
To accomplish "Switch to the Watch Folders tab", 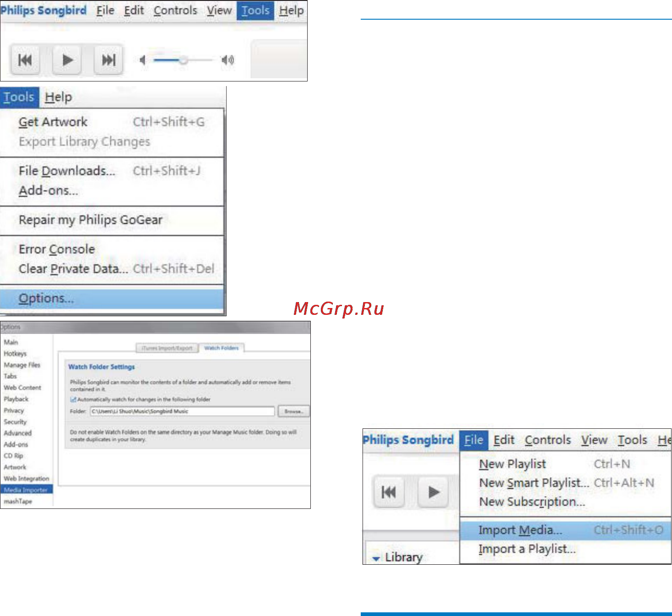I will 222,348.
